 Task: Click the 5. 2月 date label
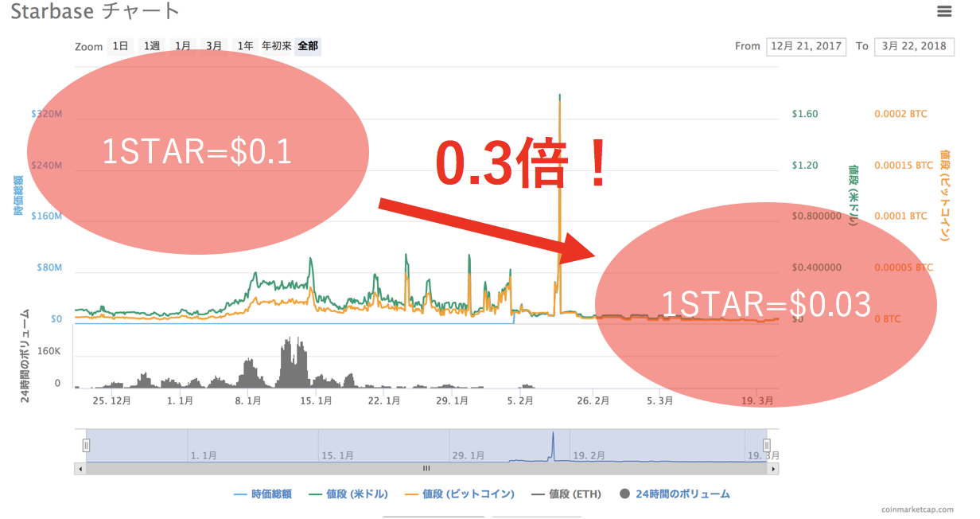tap(520, 401)
